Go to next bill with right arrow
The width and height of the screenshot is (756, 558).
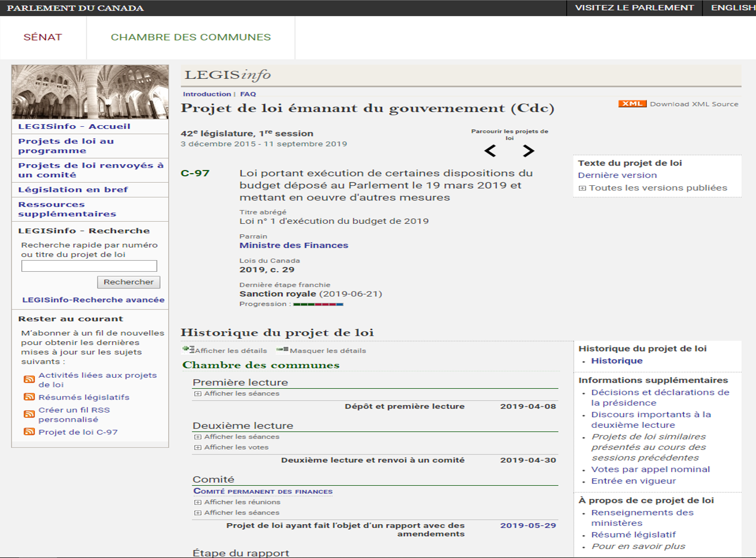tap(528, 151)
